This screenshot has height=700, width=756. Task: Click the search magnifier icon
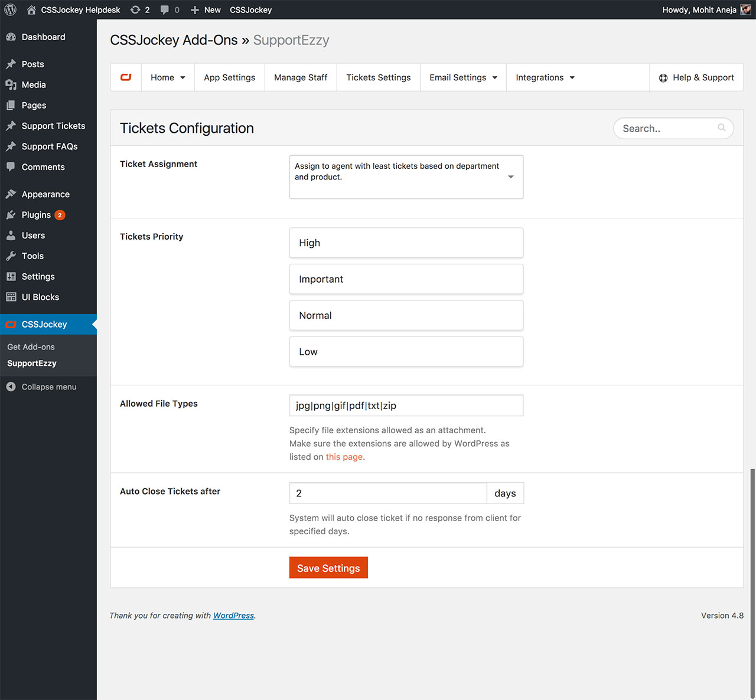click(x=721, y=127)
